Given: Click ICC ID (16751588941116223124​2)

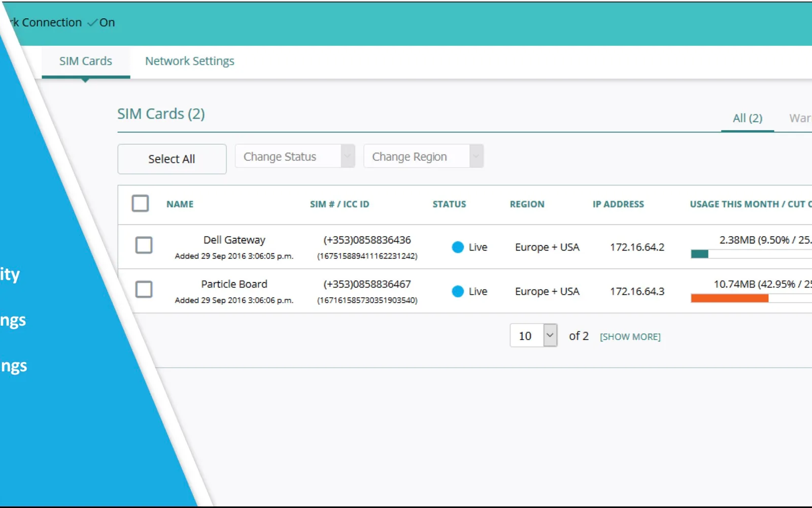Looking at the screenshot, I should [367, 256].
